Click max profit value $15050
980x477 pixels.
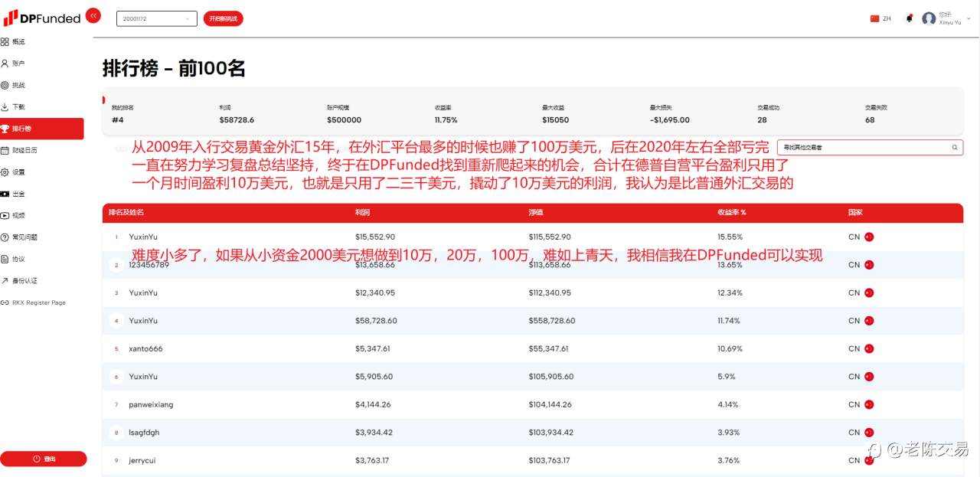point(555,120)
